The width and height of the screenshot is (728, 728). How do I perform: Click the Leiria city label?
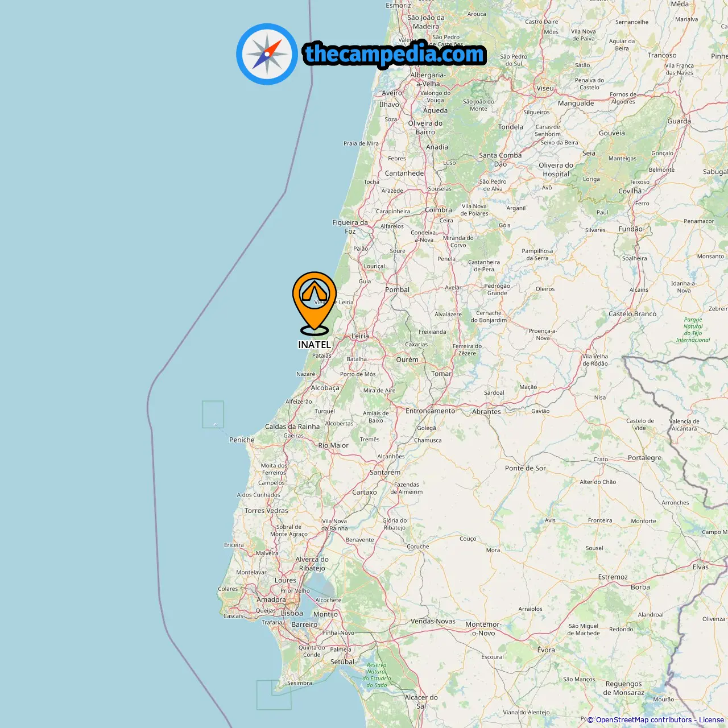point(360,336)
